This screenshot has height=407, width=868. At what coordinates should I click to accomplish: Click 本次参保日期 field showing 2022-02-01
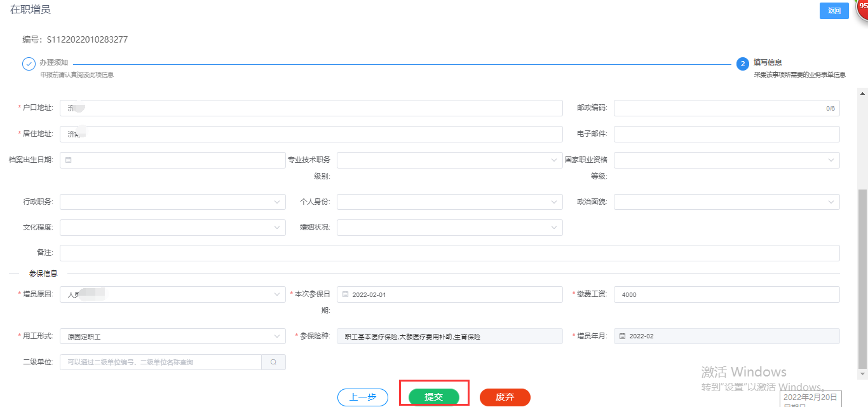(x=450, y=294)
